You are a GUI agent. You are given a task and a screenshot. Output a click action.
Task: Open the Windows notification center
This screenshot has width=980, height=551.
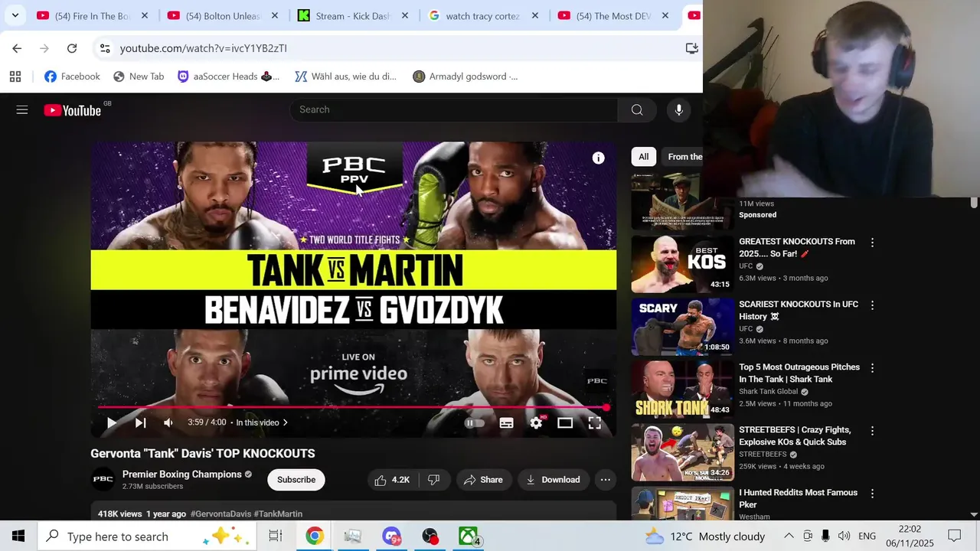click(955, 536)
